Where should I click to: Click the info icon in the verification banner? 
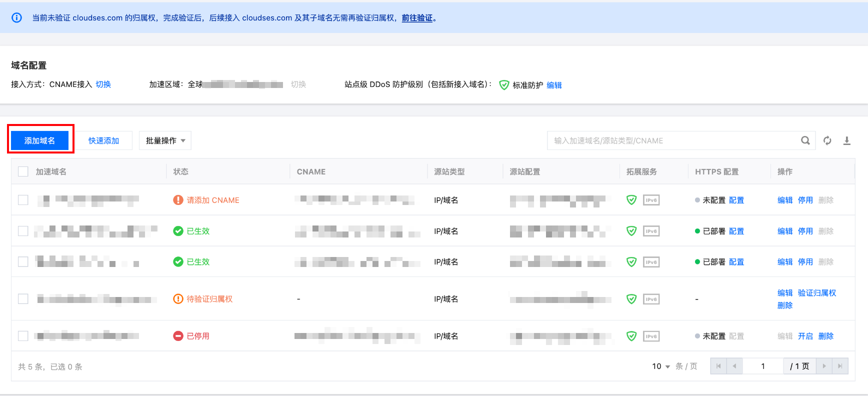[16, 18]
